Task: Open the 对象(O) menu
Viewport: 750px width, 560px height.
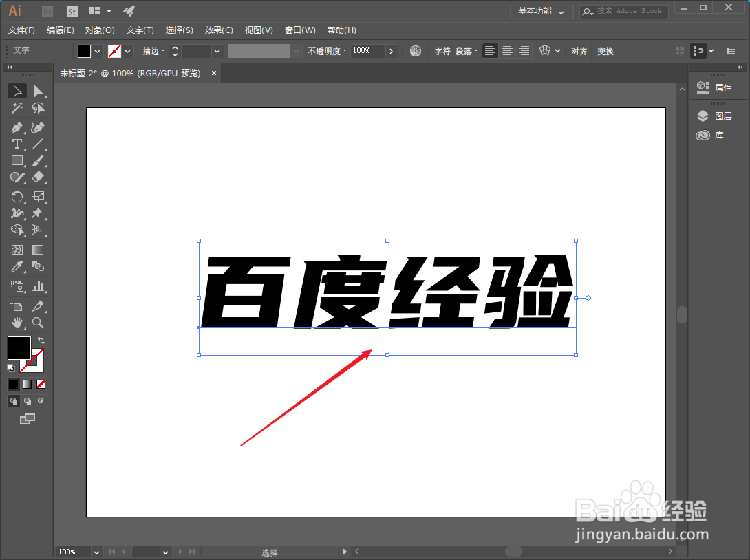Action: tap(100, 30)
